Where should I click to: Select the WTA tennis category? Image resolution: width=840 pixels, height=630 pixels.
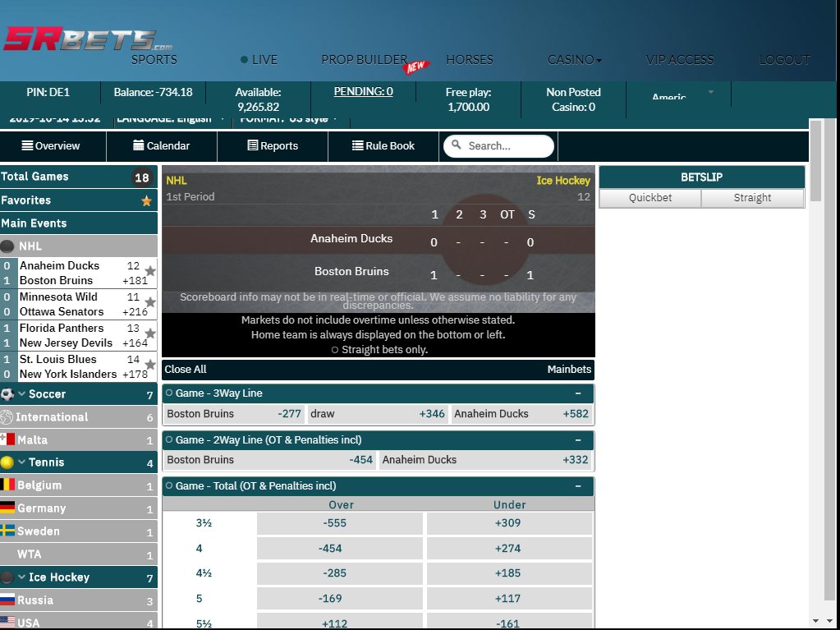[79, 554]
